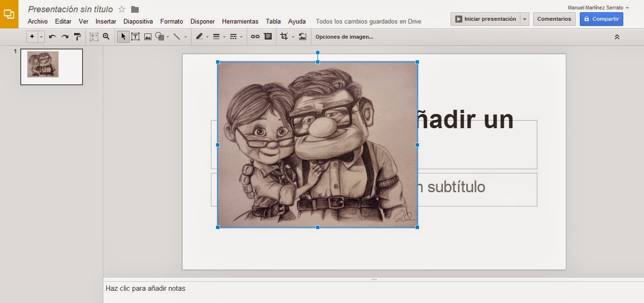This screenshot has height=303, width=644.
Task: Click the bottom-right resize handle of the image
Action: (x=417, y=227)
